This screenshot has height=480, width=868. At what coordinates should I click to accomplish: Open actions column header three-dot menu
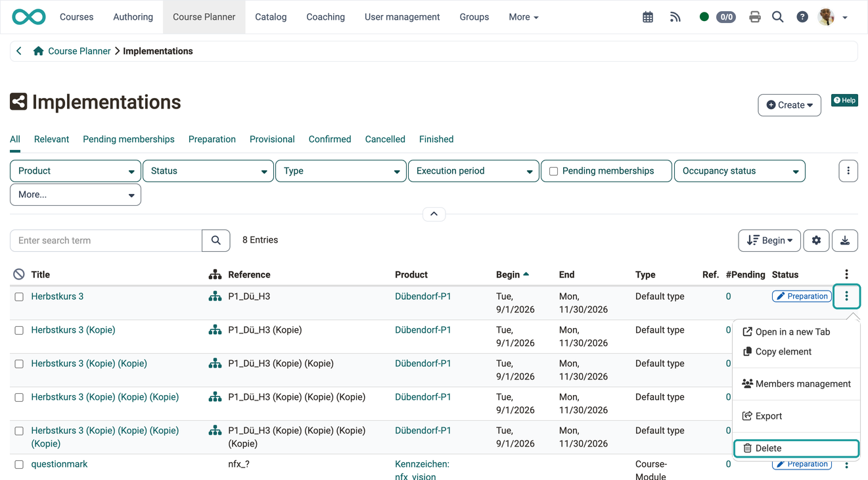(x=846, y=274)
